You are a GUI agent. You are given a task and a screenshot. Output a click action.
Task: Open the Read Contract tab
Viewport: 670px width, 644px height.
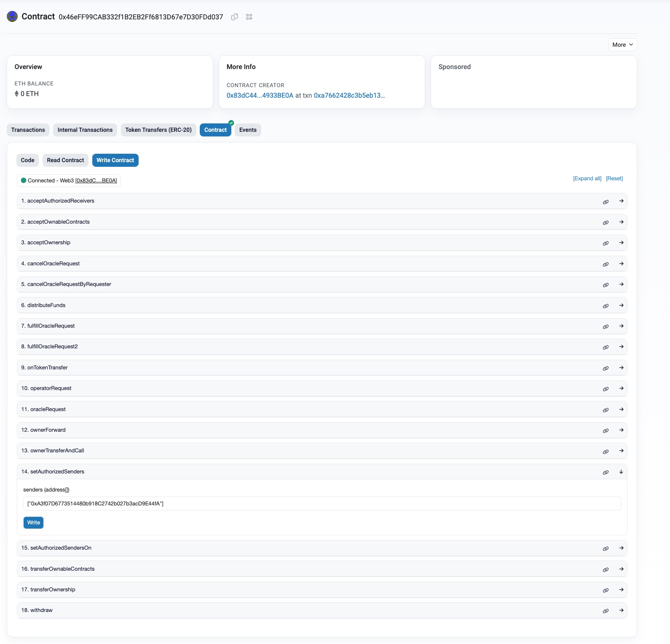click(x=65, y=160)
